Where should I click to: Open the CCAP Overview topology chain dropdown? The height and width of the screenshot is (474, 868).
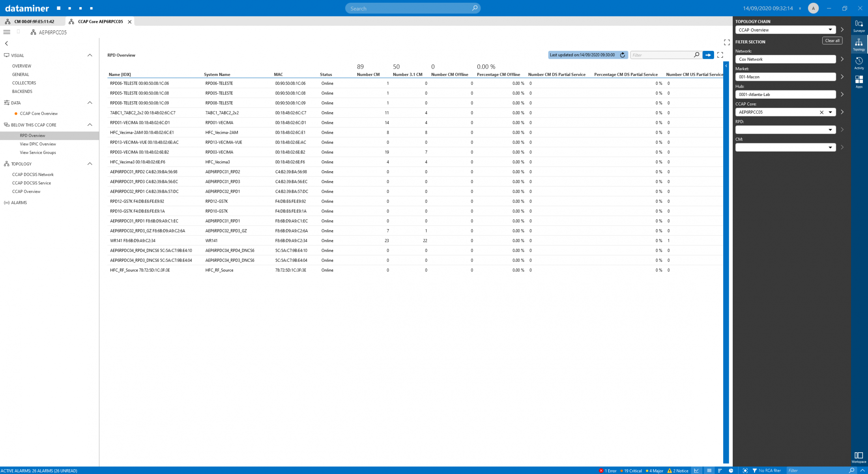[x=831, y=30]
